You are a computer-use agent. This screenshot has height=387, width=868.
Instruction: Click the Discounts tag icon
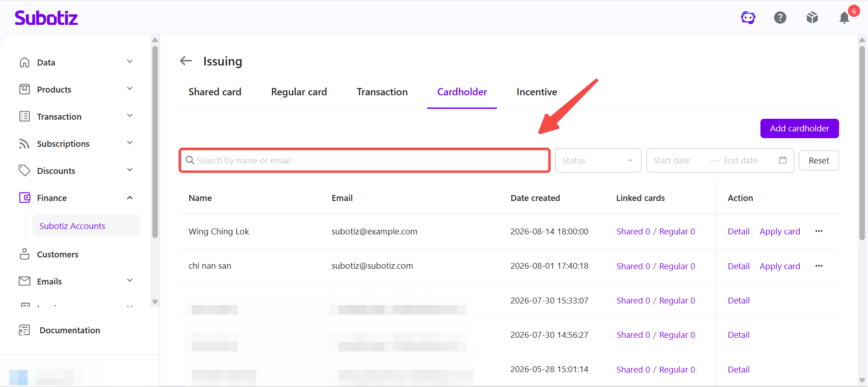24,171
